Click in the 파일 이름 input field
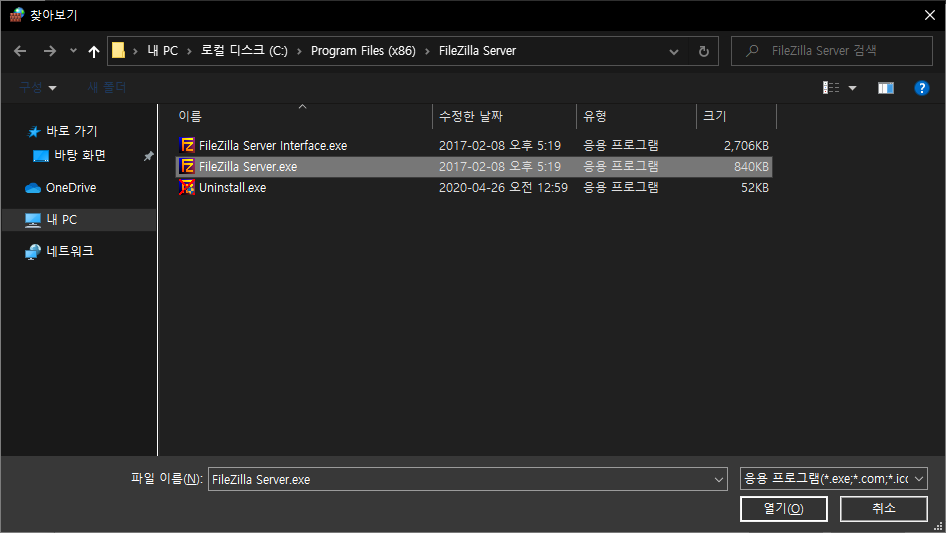The width and height of the screenshot is (946, 533). (460, 479)
